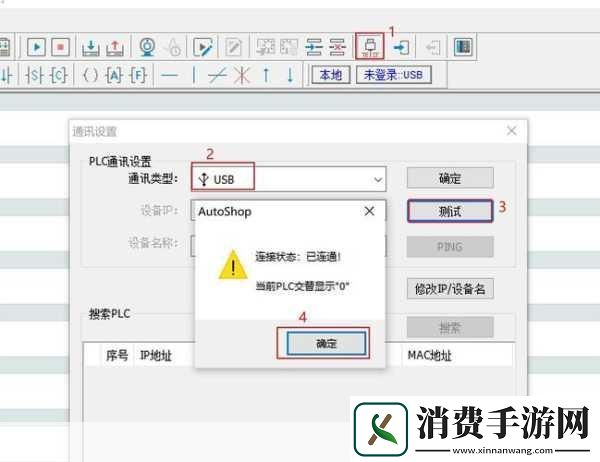600x462 pixels.
Task: Select the invert slash line tool
Action: 217,75
